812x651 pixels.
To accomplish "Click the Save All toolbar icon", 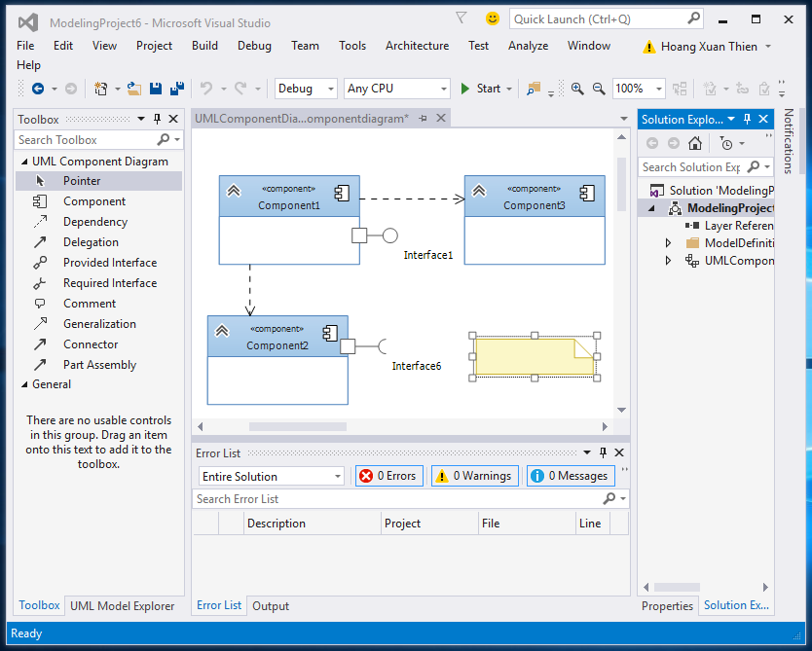I will [177, 88].
